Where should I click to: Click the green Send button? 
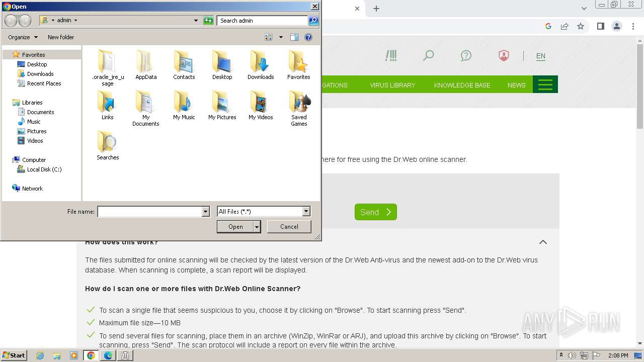pyautogui.click(x=375, y=212)
